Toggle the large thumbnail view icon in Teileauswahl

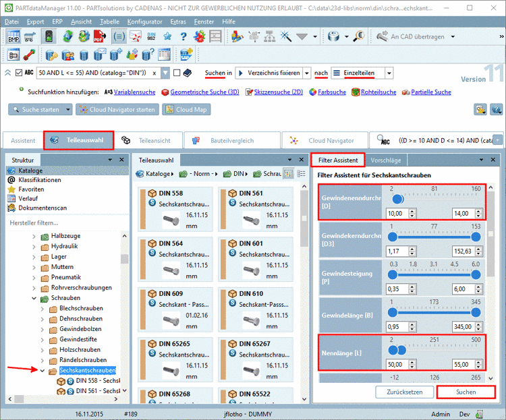click(288, 174)
